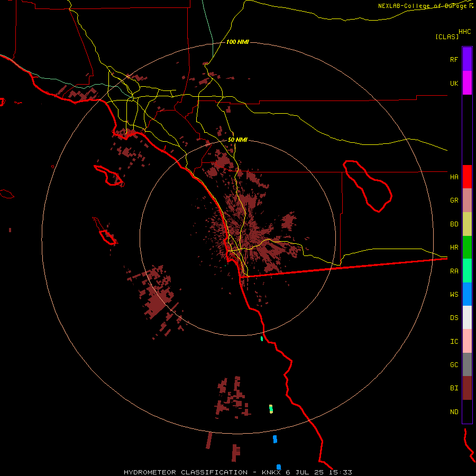Screen dimensions: 476x476
Task: Click the Santa Catalina Island outline
Action: coord(109,176)
